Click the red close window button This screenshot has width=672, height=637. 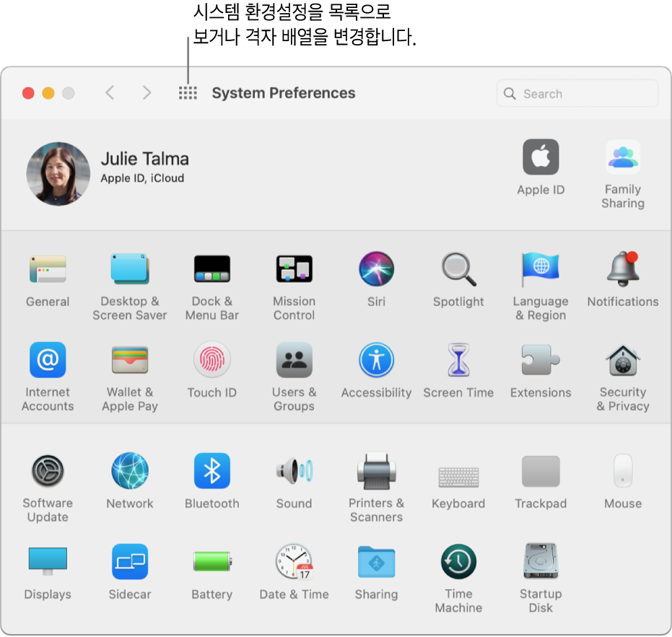(x=28, y=93)
